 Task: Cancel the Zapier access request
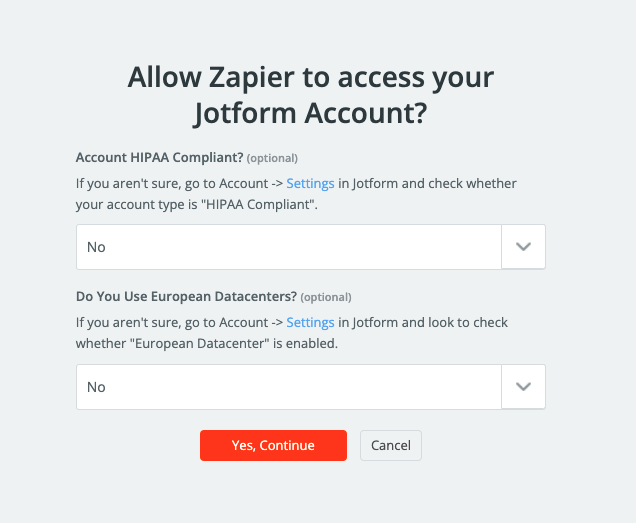[x=391, y=445]
